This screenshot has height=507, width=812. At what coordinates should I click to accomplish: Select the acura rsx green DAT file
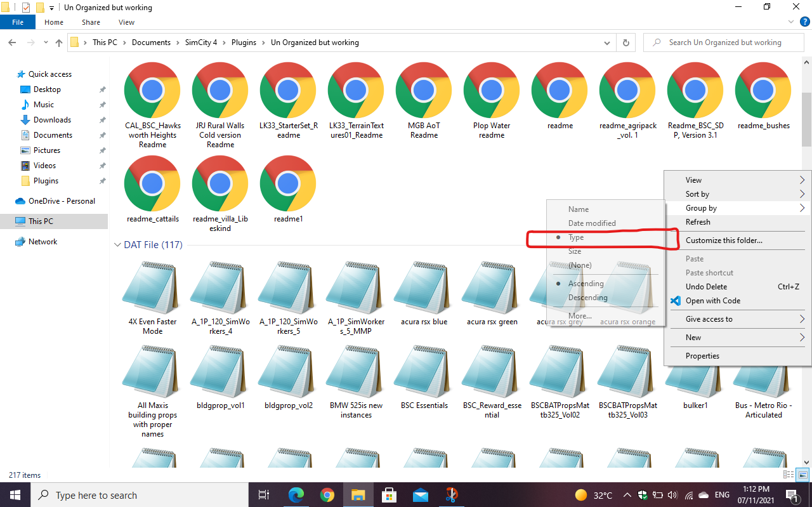pos(492,293)
